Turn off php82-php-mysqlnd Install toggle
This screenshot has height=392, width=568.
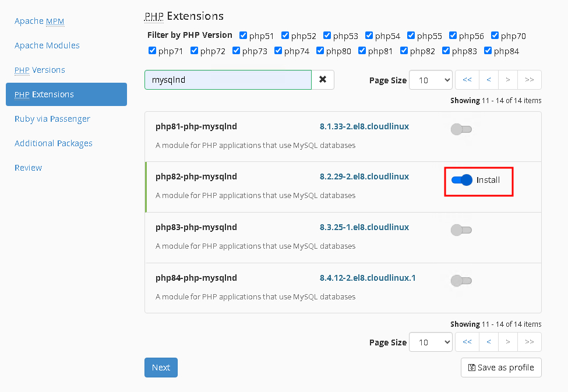pyautogui.click(x=461, y=180)
